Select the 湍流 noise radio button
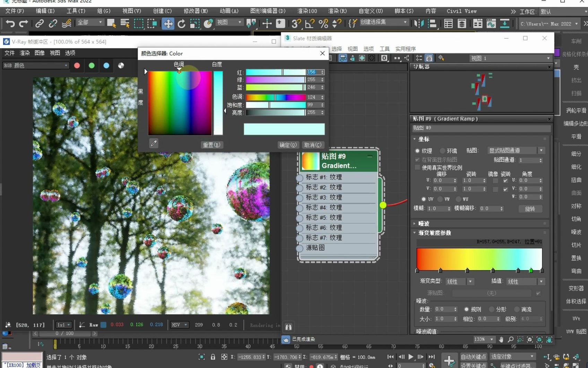 (517, 309)
